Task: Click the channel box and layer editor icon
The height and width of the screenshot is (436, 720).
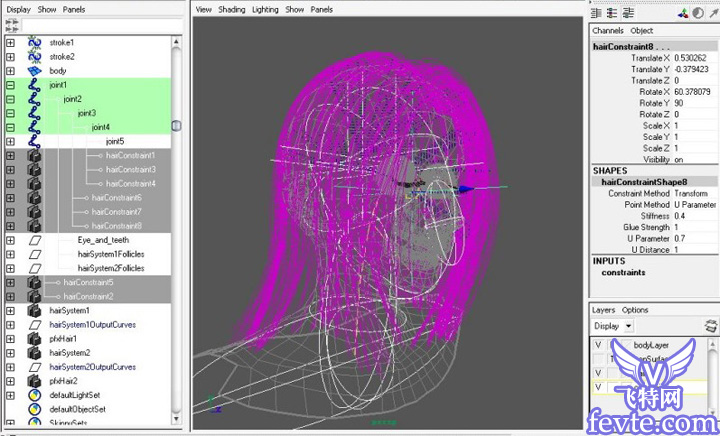Action: [628, 13]
